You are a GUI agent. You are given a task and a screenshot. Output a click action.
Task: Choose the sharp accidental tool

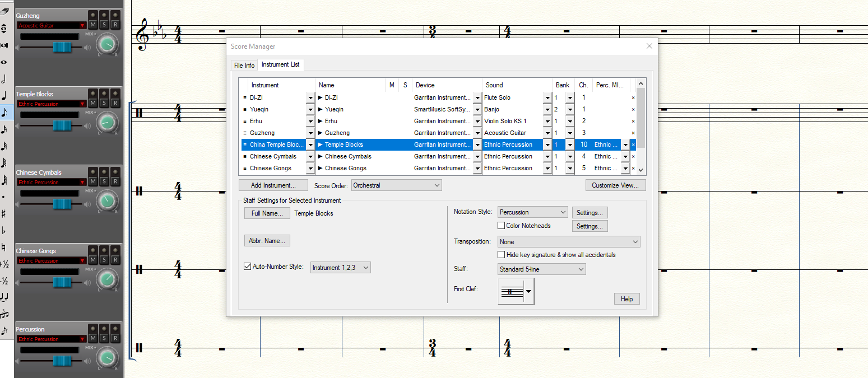[x=4, y=213]
